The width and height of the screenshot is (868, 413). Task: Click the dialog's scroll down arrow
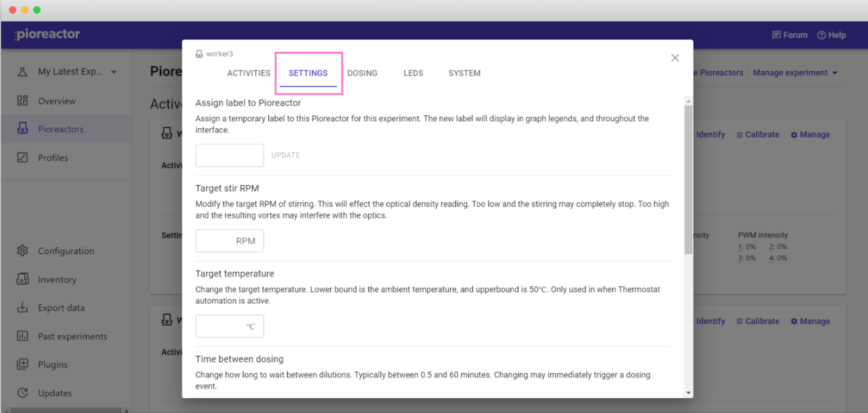[688, 392]
